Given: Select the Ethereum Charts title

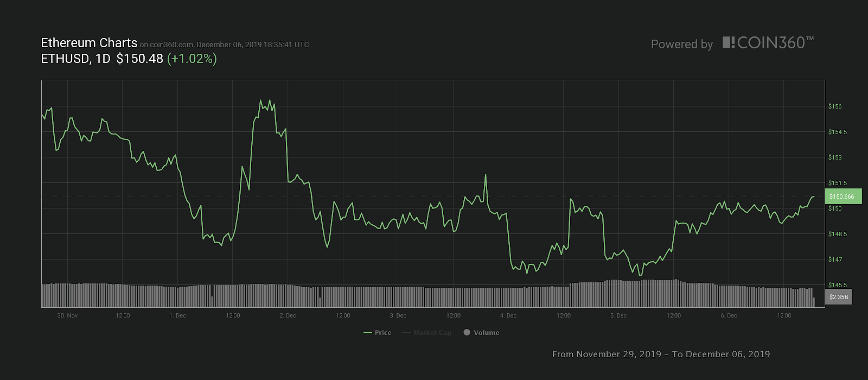Looking at the screenshot, I should tap(89, 43).
